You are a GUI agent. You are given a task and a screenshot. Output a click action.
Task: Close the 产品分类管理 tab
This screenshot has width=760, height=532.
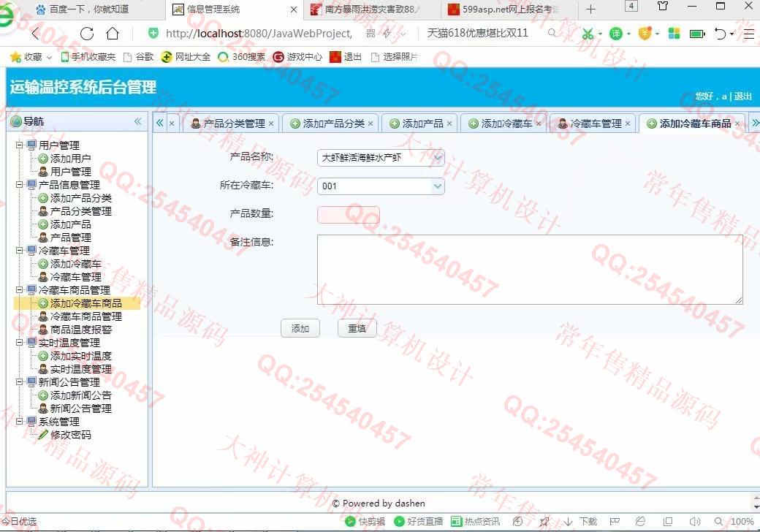271,123
